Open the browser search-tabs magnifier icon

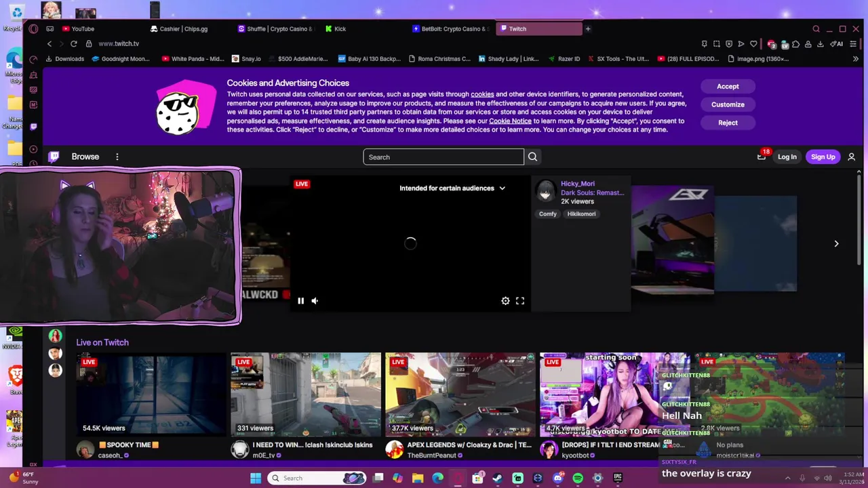(816, 29)
